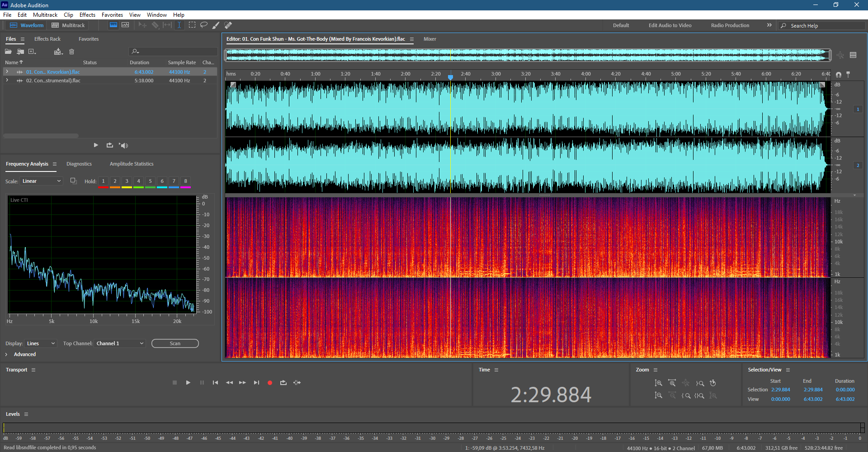Viewport: 868px width, 452px height.
Task: Click Hold button 6
Action: tap(162, 182)
